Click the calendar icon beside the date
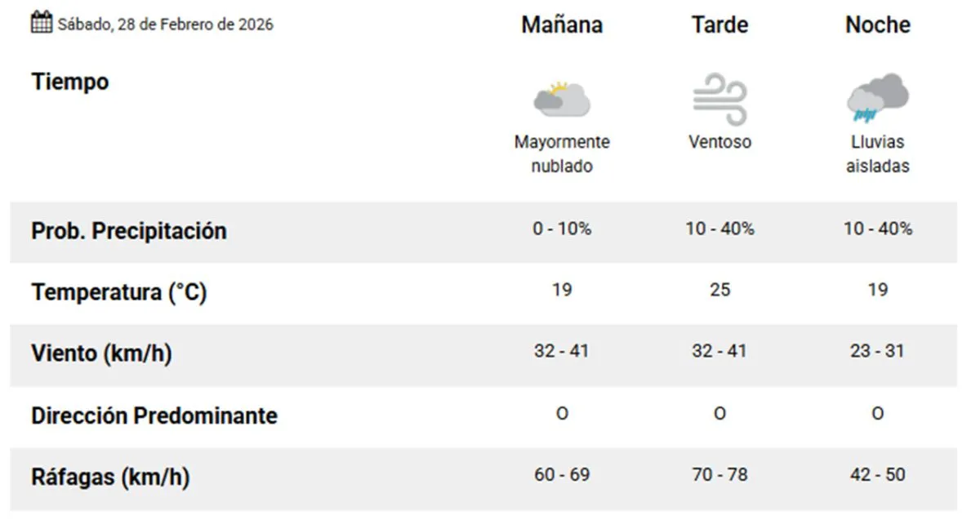Image resolution: width=980 pixels, height=529 pixels. pyautogui.click(x=42, y=22)
